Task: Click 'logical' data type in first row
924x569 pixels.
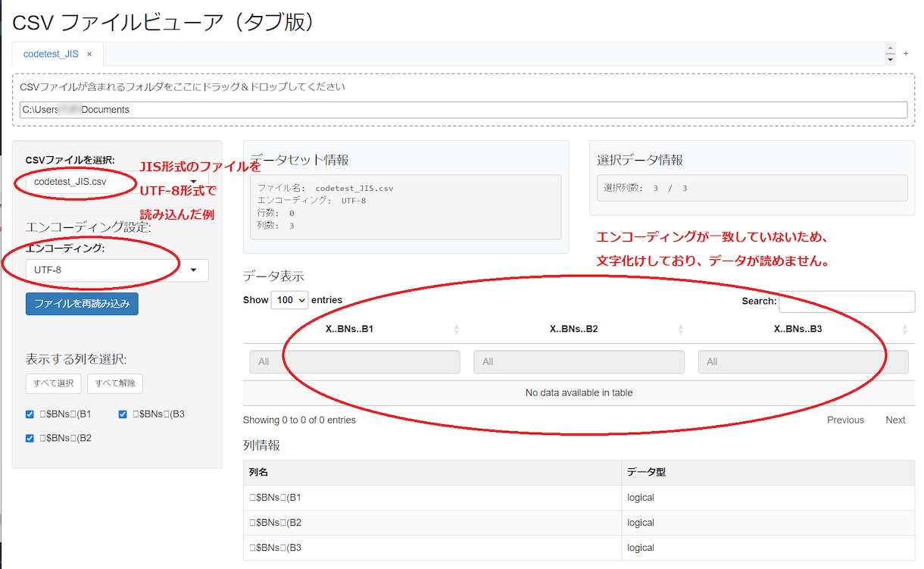Action: pyautogui.click(x=641, y=498)
